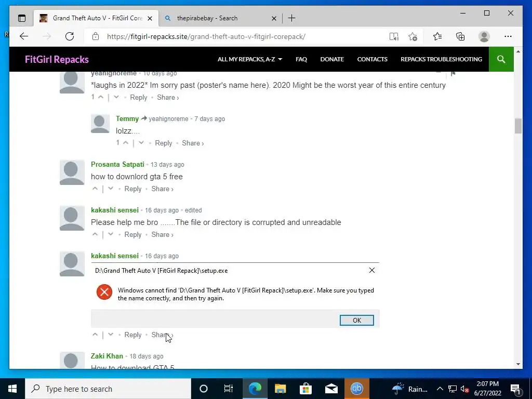The height and width of the screenshot is (399, 532).
Task: Open Settings and more ellipsis menu
Action: pyautogui.click(x=508, y=36)
